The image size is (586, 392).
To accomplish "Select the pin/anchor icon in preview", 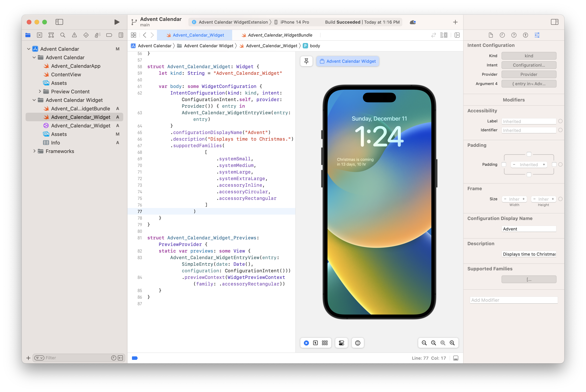I will (x=307, y=61).
